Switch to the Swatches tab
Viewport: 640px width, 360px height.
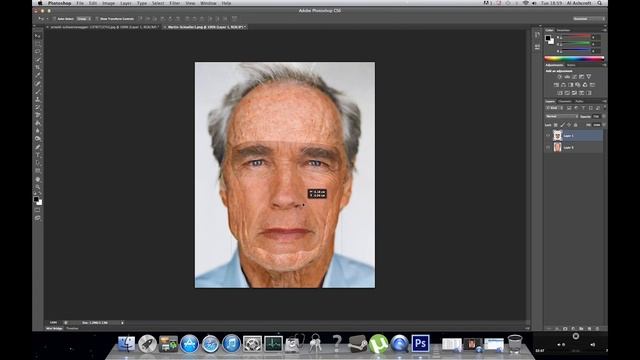pos(564,30)
